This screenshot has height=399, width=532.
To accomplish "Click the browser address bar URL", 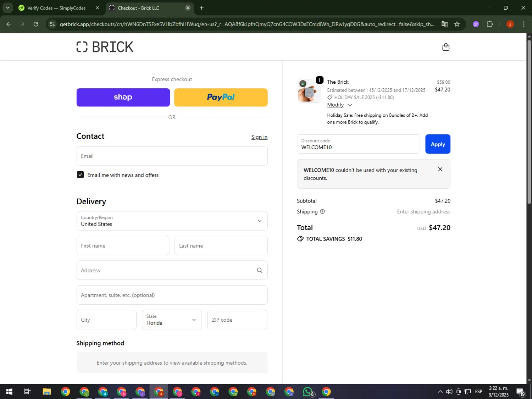I will [247, 24].
